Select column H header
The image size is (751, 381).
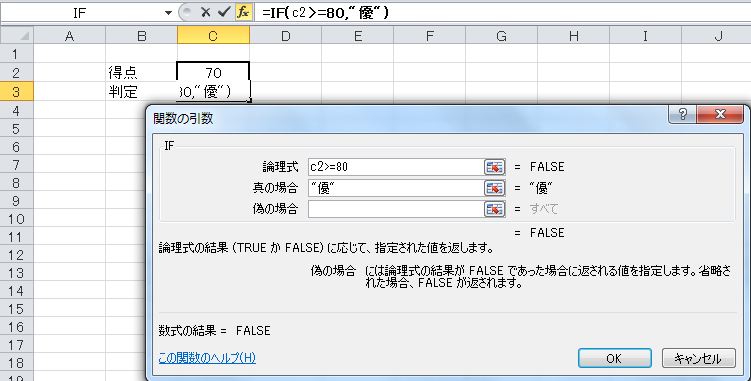click(573, 35)
